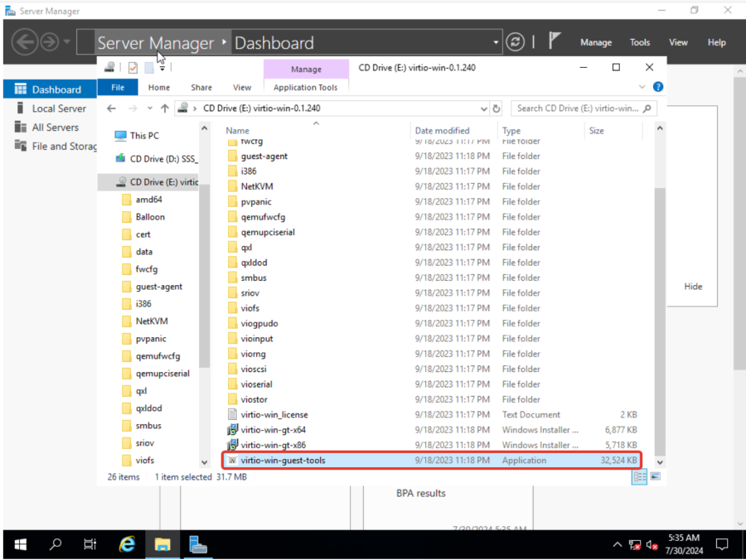This screenshot has width=746, height=560.
Task: Open the File tab in Explorer
Action: pyautogui.click(x=118, y=87)
